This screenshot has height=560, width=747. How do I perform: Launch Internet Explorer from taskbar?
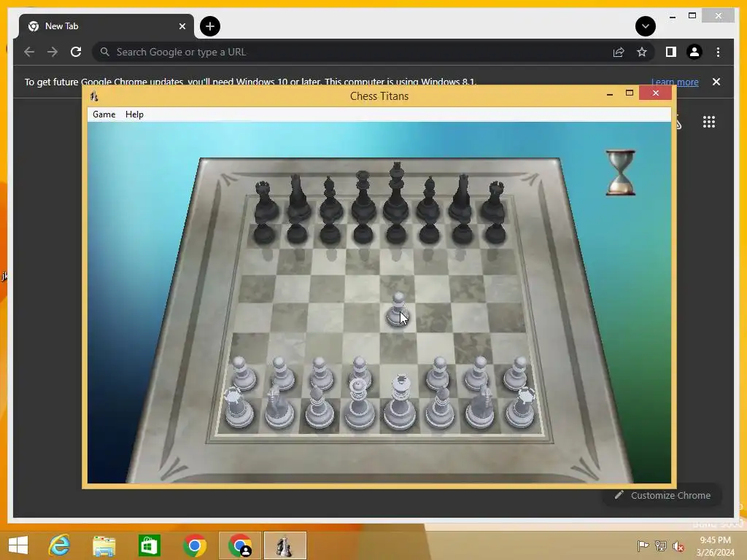[x=60, y=545]
